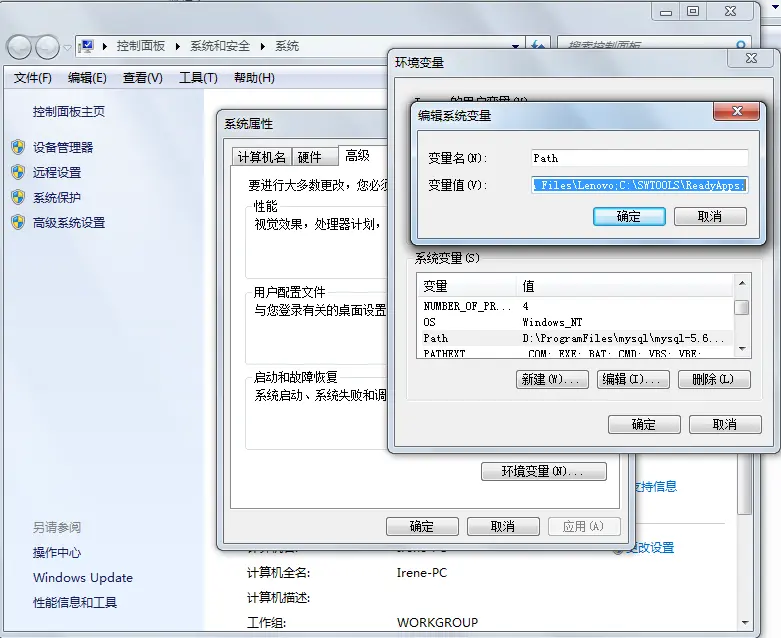Click into the 变量值(V) text field

640,185
